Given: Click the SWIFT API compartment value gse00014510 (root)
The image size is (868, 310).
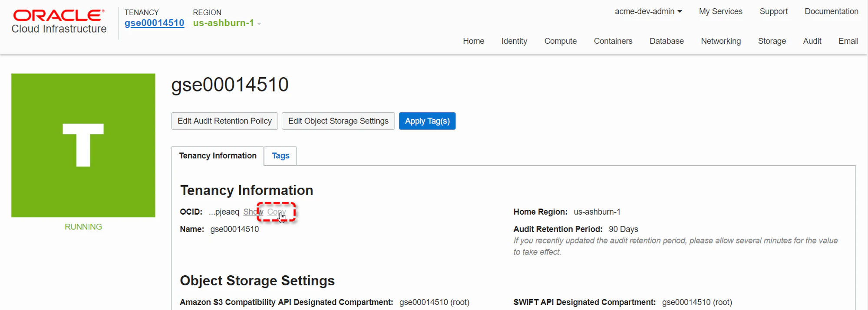Looking at the screenshot, I should click(x=697, y=302).
